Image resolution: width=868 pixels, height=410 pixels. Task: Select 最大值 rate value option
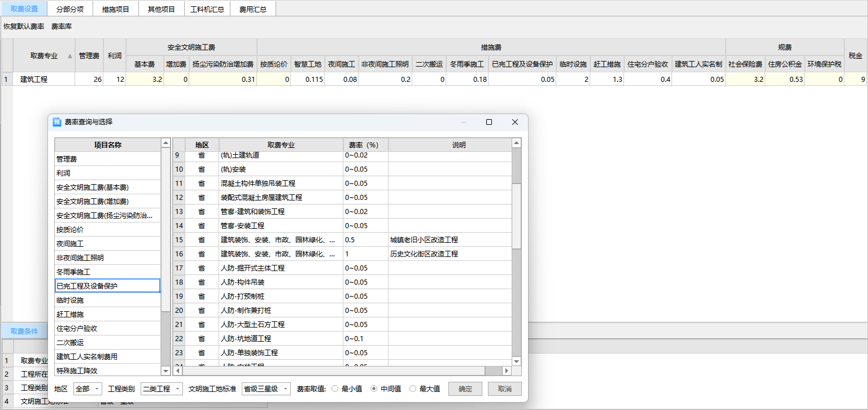[412, 389]
